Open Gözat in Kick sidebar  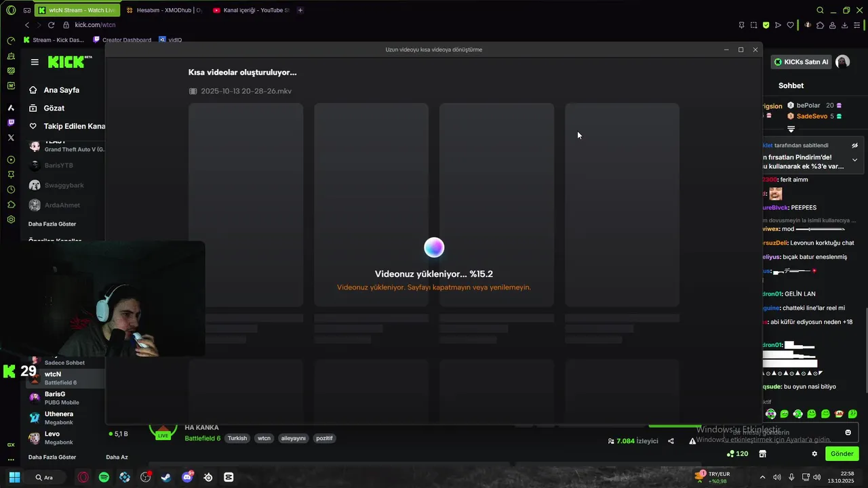(47, 108)
